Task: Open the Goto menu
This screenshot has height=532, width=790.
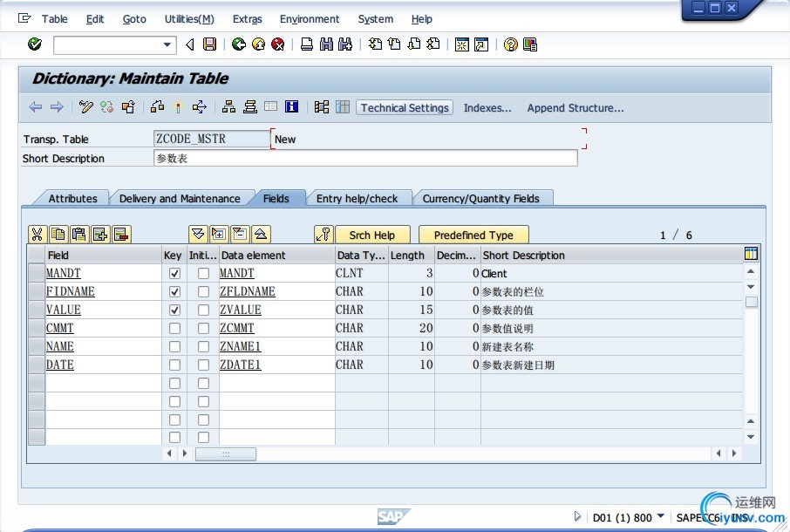Action: point(134,19)
